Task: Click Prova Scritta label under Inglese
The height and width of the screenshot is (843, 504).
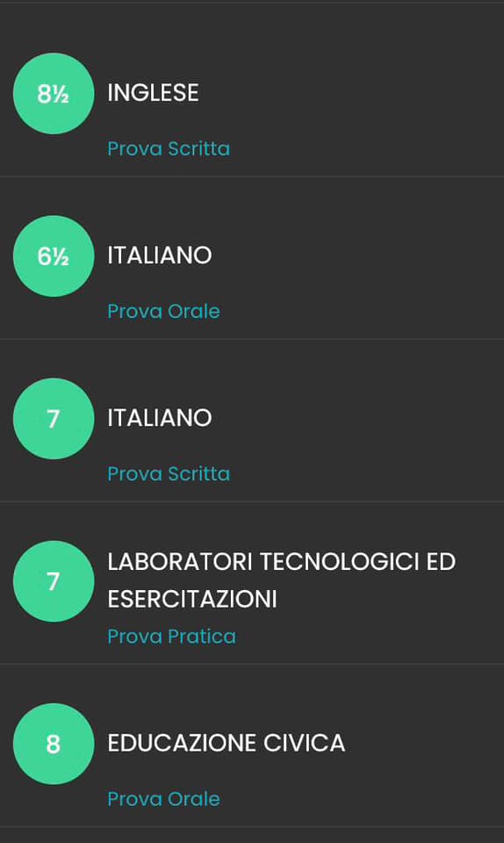Action: tap(169, 149)
